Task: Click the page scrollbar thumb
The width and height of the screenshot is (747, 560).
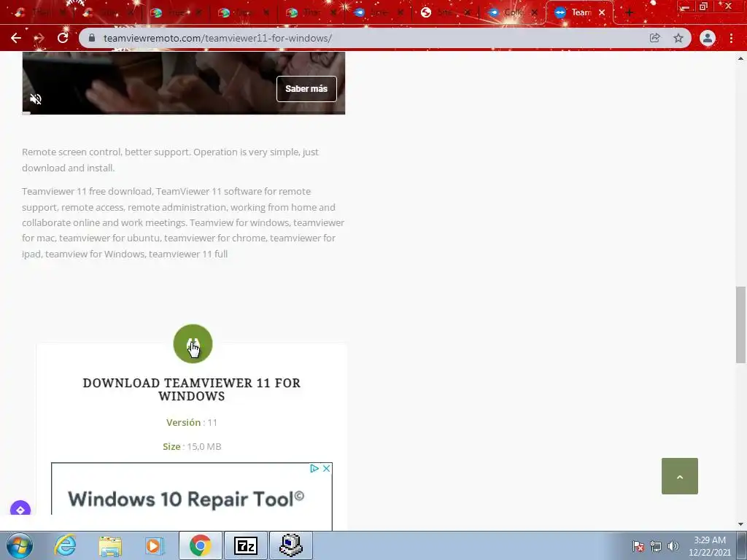Action: [x=740, y=324]
